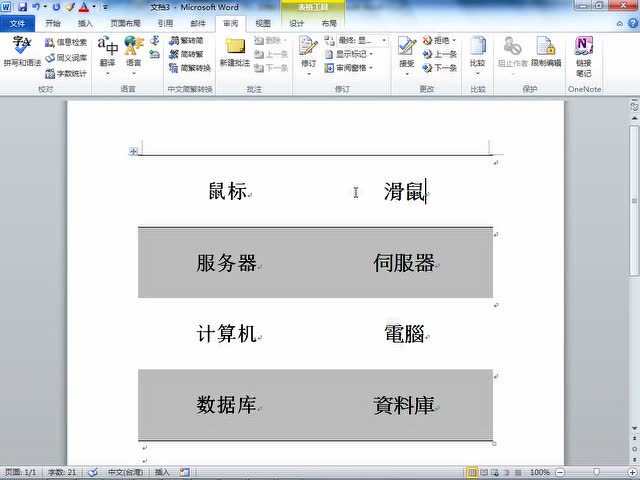640x480 pixels.
Task: Click 限制编辑 restrict editing
Action: (546, 52)
